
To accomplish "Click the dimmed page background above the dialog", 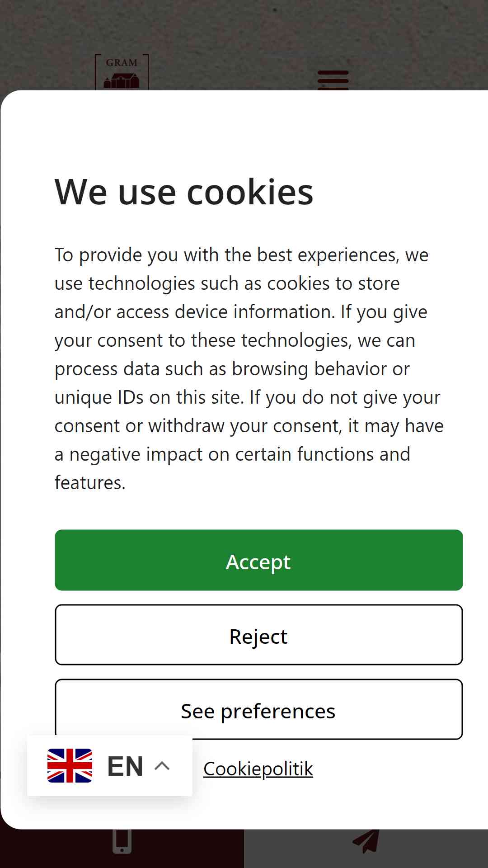I will [x=244, y=27].
